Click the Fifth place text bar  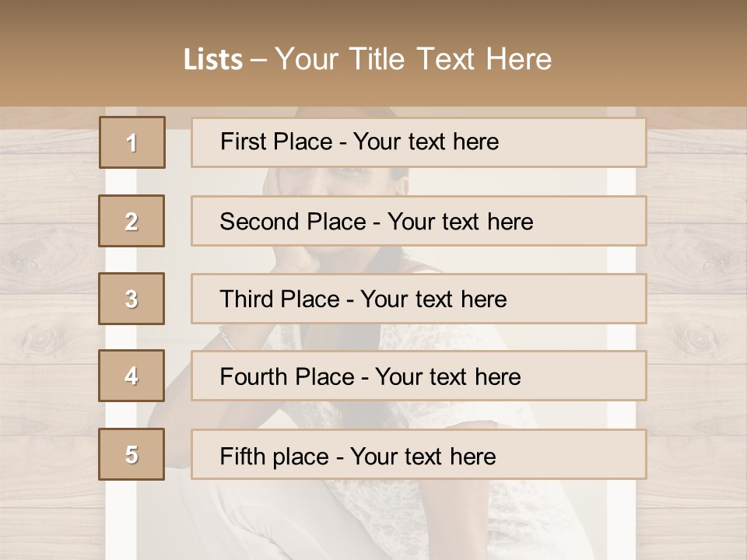tap(419, 454)
